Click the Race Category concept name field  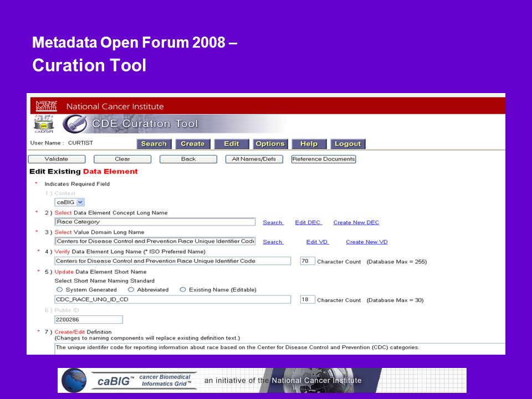point(155,222)
